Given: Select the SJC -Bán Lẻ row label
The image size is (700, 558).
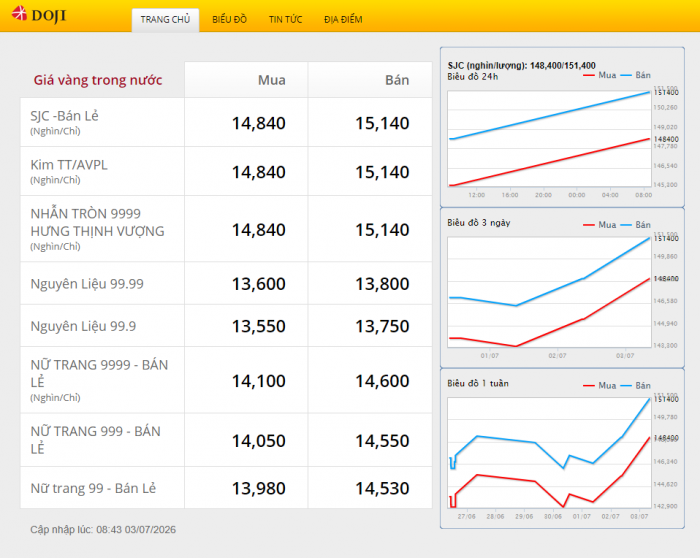Looking at the screenshot, I should 64,116.
